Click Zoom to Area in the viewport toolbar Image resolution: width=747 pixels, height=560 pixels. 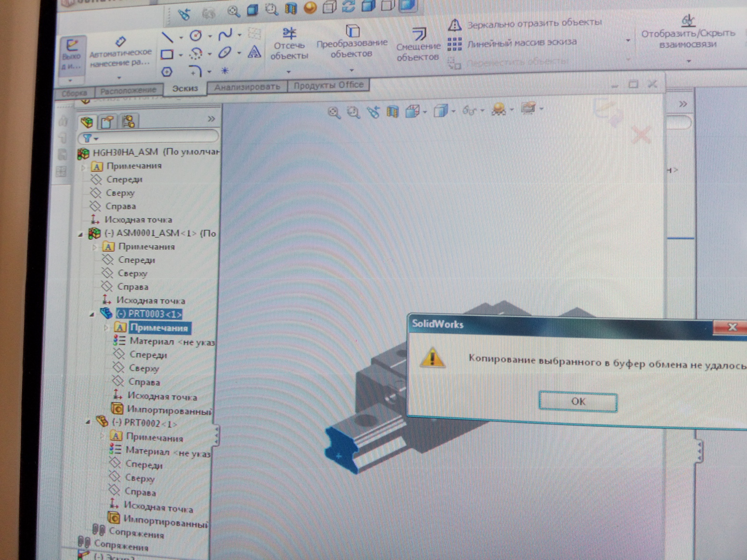[353, 112]
